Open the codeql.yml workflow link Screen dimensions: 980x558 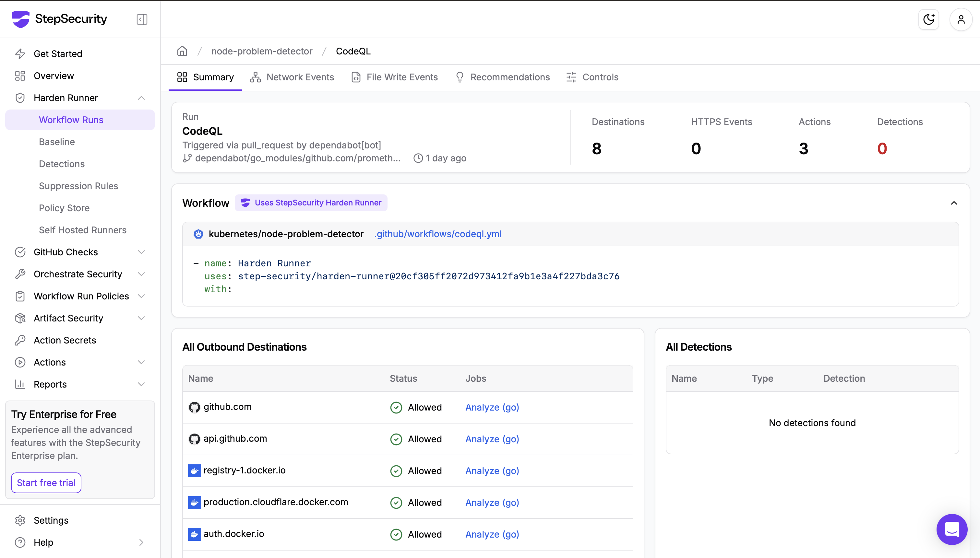click(438, 234)
